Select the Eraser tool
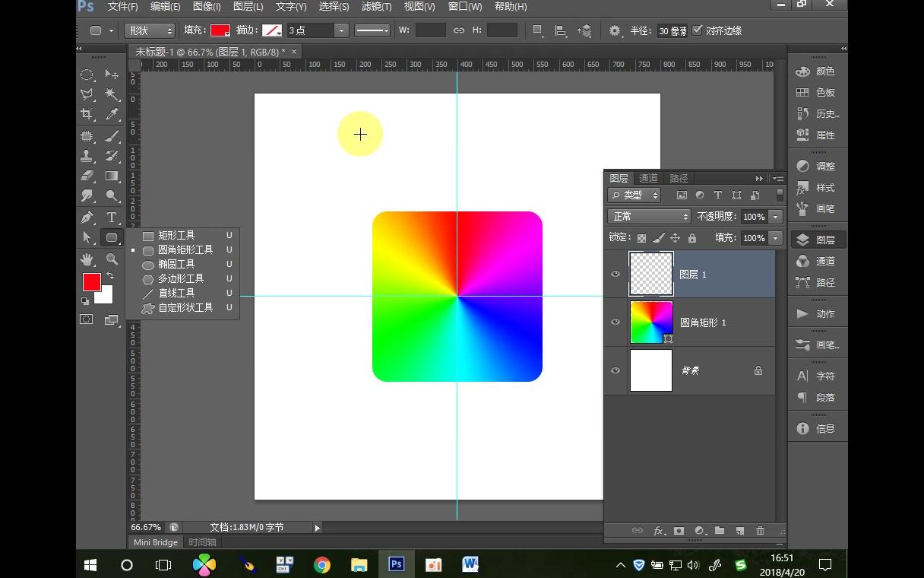This screenshot has width=924, height=578. tap(87, 176)
